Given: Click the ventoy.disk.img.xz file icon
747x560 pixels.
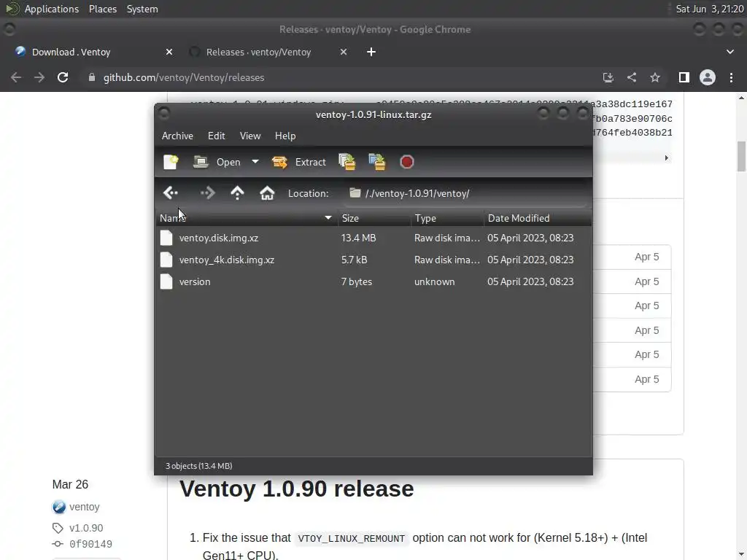Looking at the screenshot, I should [166, 238].
